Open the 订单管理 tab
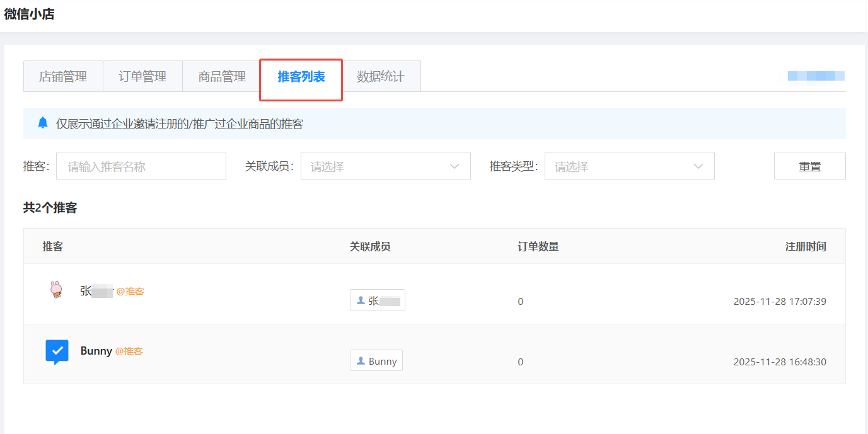Viewport: 868px width, 434px height. (142, 77)
